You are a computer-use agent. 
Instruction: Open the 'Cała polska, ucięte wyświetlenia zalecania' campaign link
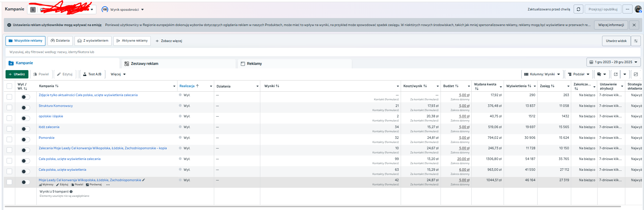click(x=70, y=159)
